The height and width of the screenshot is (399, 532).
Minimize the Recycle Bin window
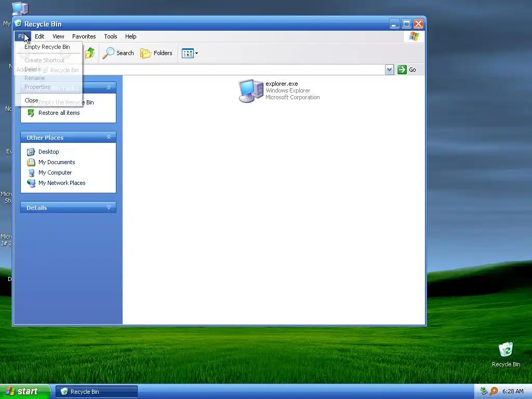click(394, 24)
